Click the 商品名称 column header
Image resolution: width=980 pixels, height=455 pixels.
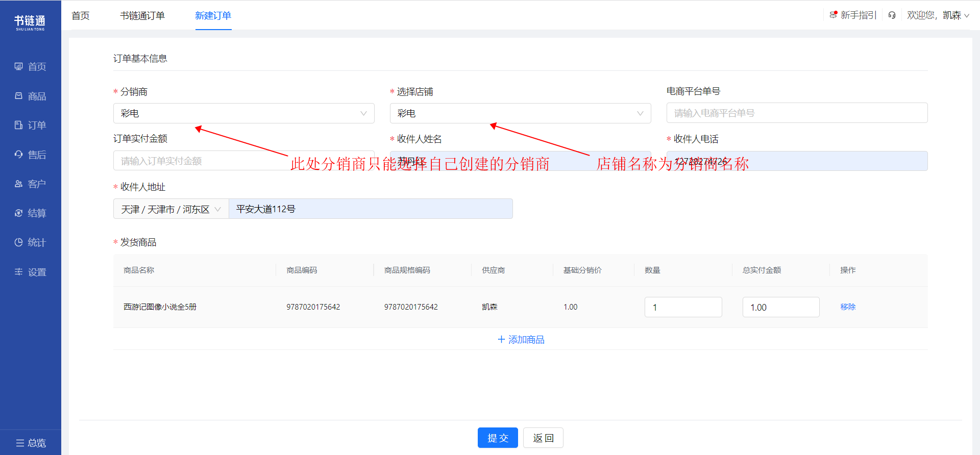click(139, 270)
